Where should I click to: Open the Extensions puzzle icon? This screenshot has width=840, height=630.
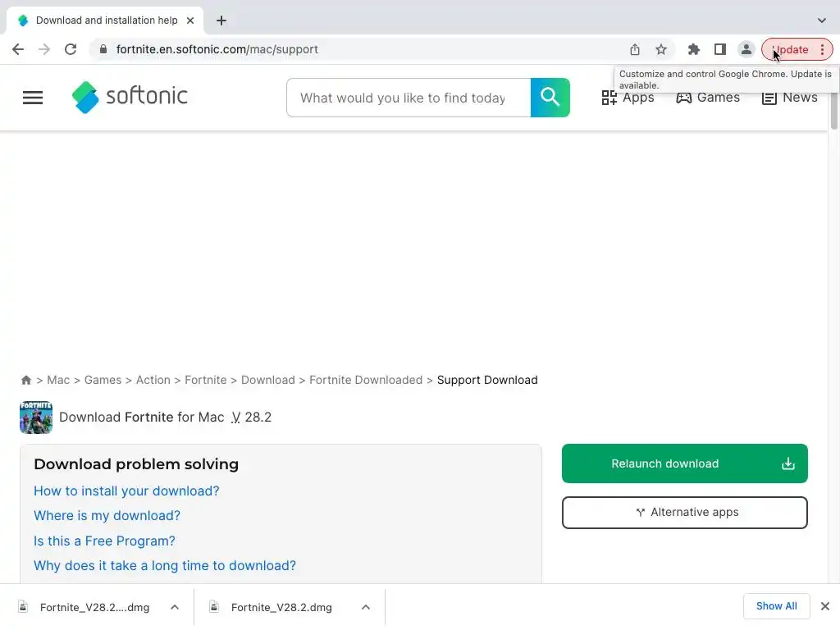pos(694,49)
